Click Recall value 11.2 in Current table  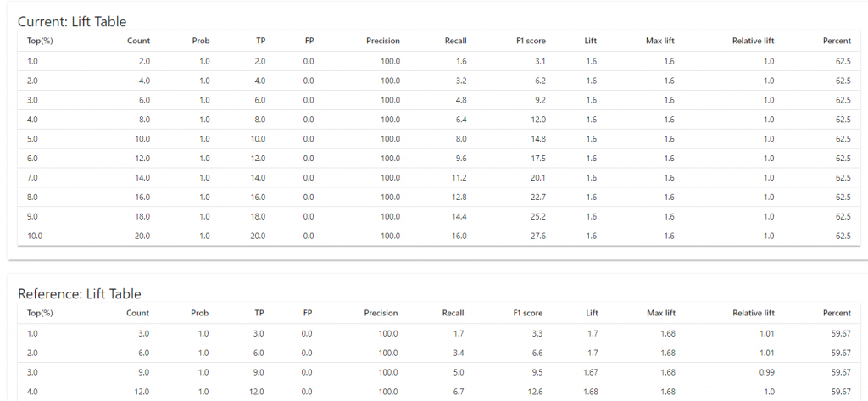(x=459, y=178)
